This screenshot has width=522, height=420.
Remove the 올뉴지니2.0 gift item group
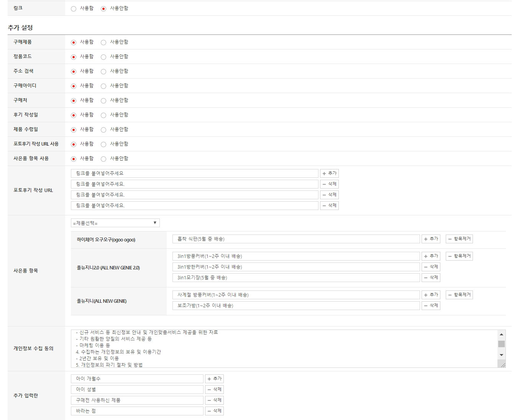pos(459,256)
